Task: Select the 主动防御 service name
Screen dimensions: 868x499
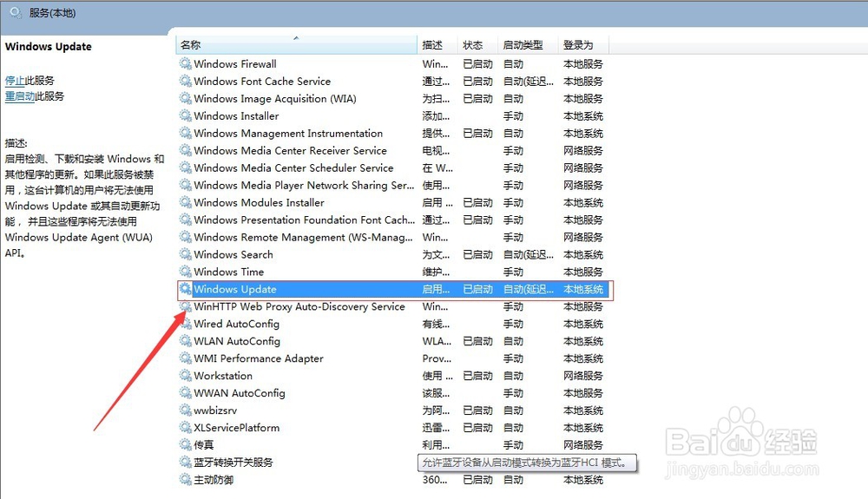Action: [x=214, y=480]
